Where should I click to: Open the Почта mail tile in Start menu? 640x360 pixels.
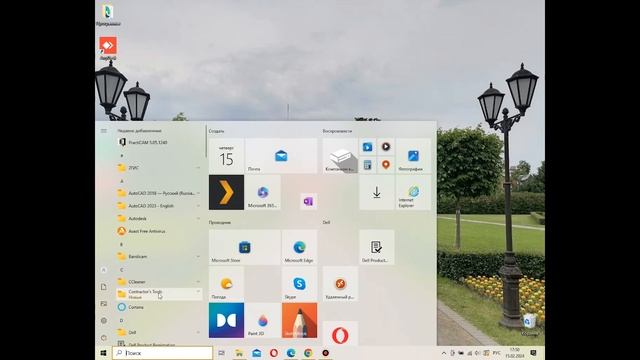[281, 156]
